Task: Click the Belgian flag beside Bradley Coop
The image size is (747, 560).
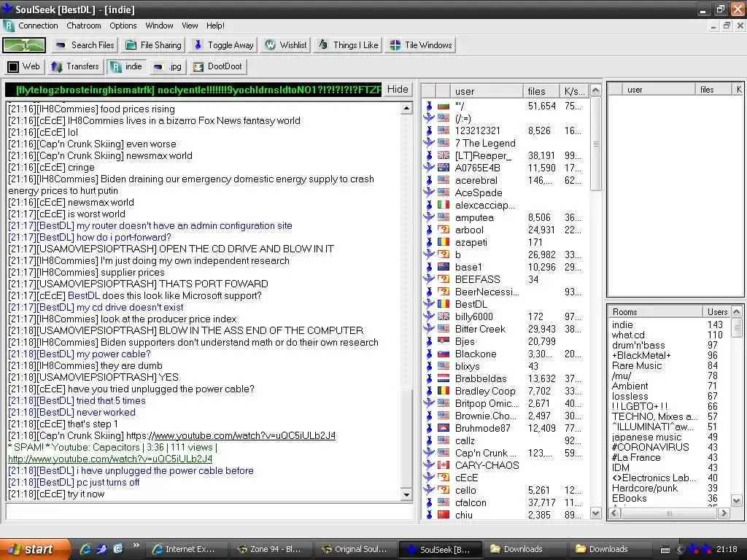Action: point(444,391)
